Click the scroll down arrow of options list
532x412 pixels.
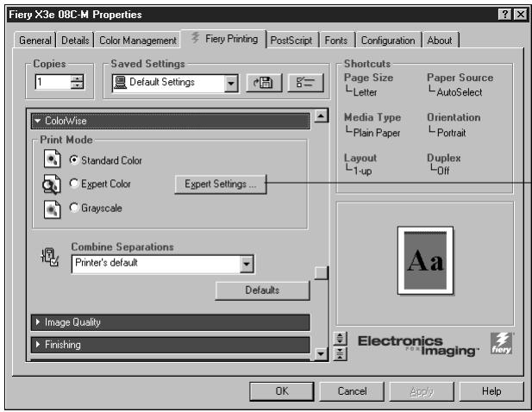coord(322,354)
